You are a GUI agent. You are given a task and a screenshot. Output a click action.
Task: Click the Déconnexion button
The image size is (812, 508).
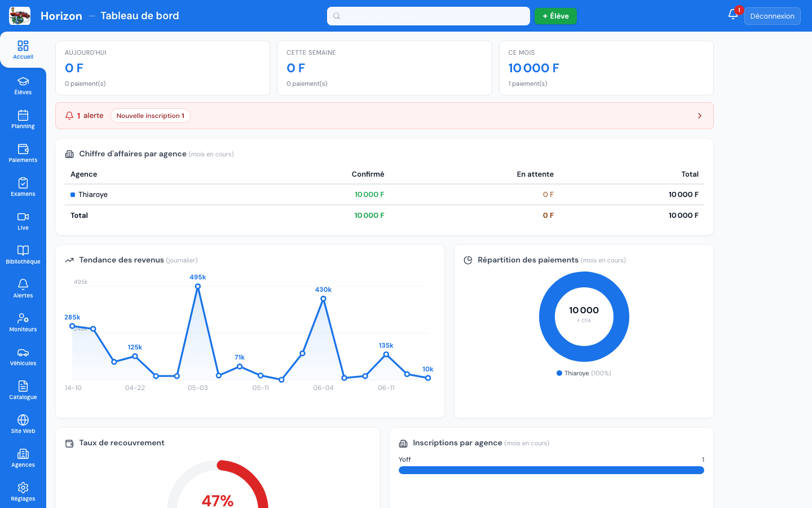click(773, 16)
